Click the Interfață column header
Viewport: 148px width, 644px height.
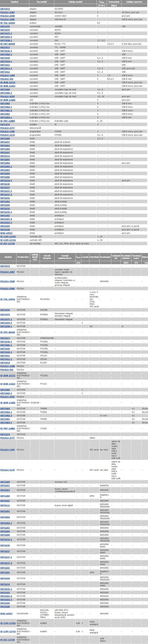pyautogui.click(x=94, y=257)
